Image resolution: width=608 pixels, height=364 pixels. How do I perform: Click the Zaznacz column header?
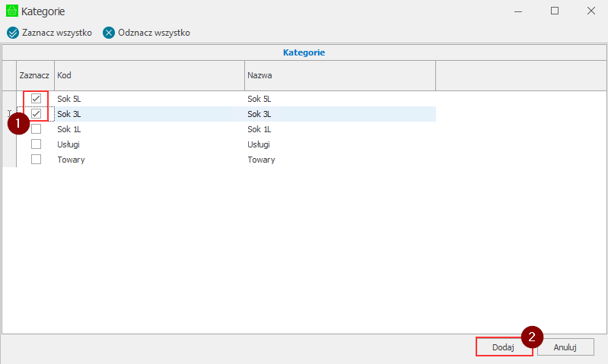point(35,76)
